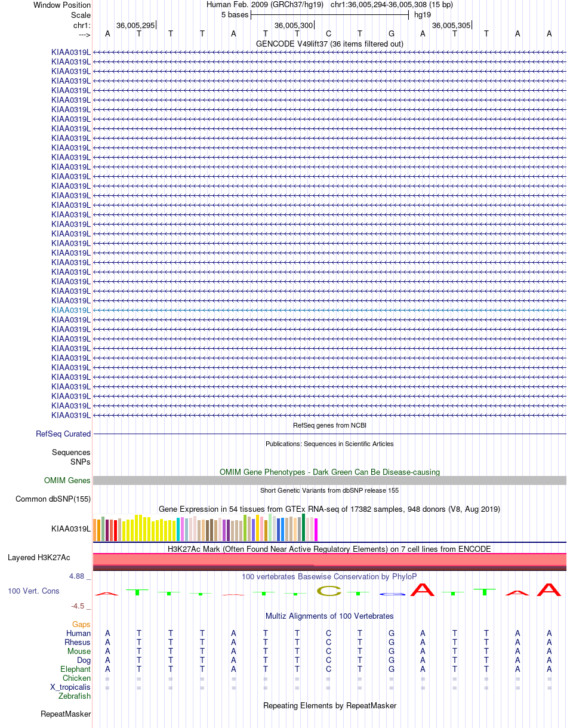Open 100 vertebrates Basewise Conservation by PhyloP
Screen dimensions: 567x728
point(329,576)
